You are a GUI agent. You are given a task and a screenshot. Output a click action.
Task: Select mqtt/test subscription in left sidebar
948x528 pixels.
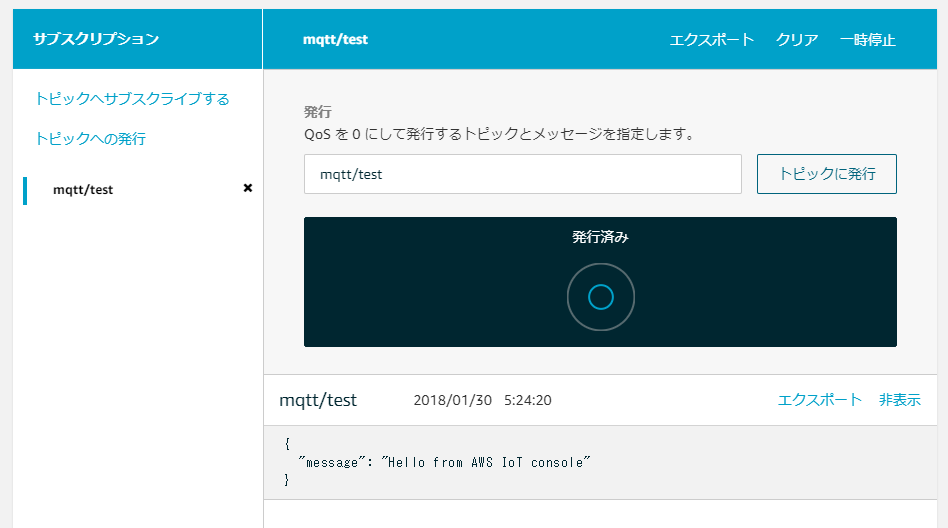point(83,189)
